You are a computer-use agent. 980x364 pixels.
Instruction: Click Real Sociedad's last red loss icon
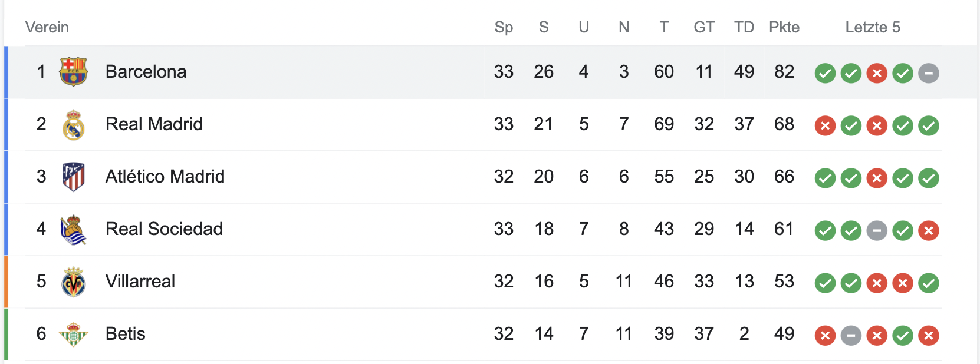pyautogui.click(x=928, y=230)
